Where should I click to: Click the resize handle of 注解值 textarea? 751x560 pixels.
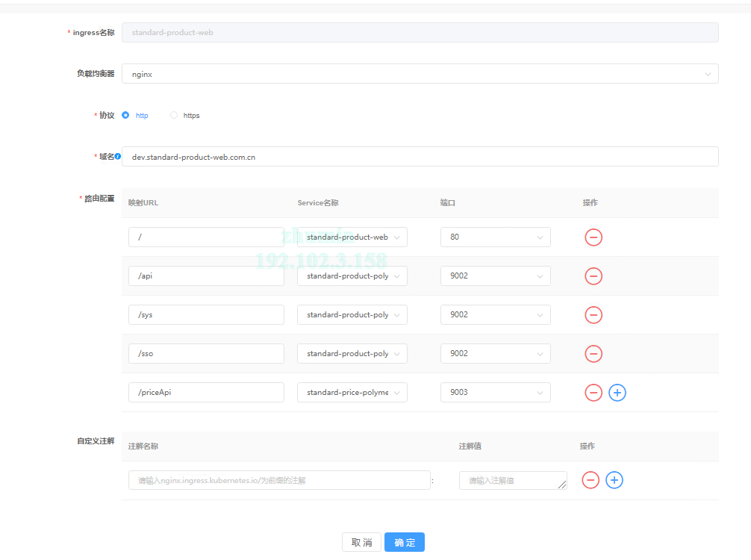pyautogui.click(x=562, y=485)
